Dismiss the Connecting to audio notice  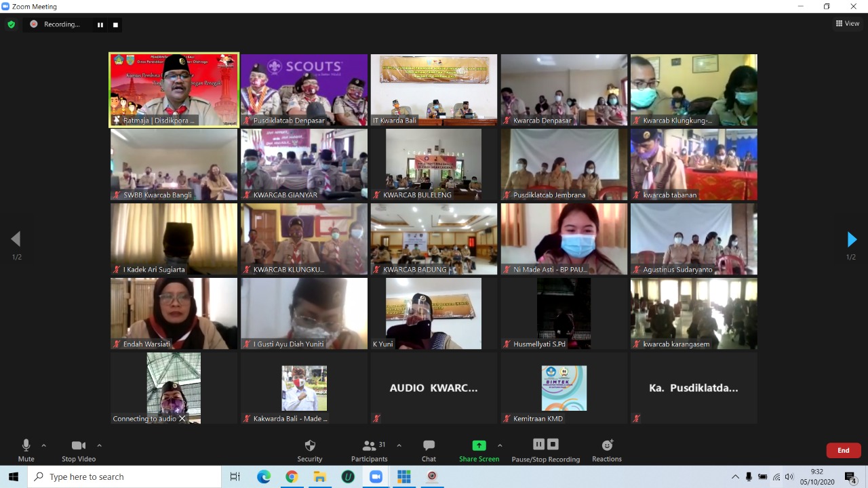[182, 419]
